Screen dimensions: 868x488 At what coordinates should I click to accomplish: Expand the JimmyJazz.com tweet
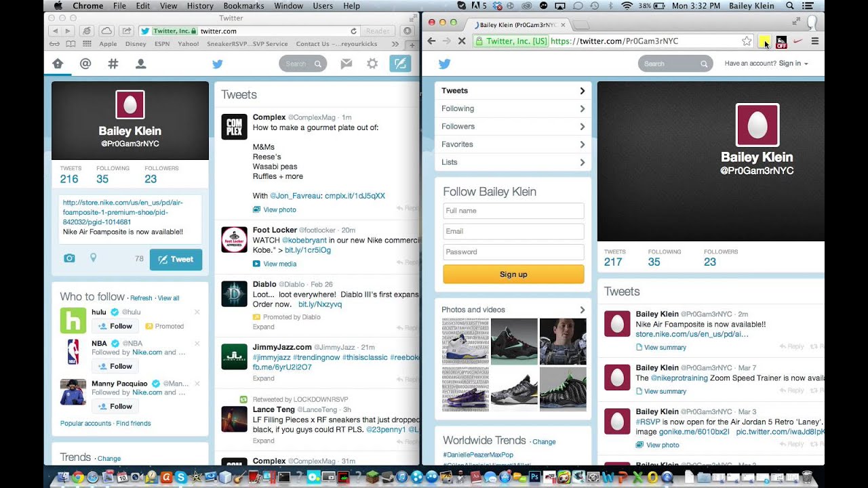263,378
